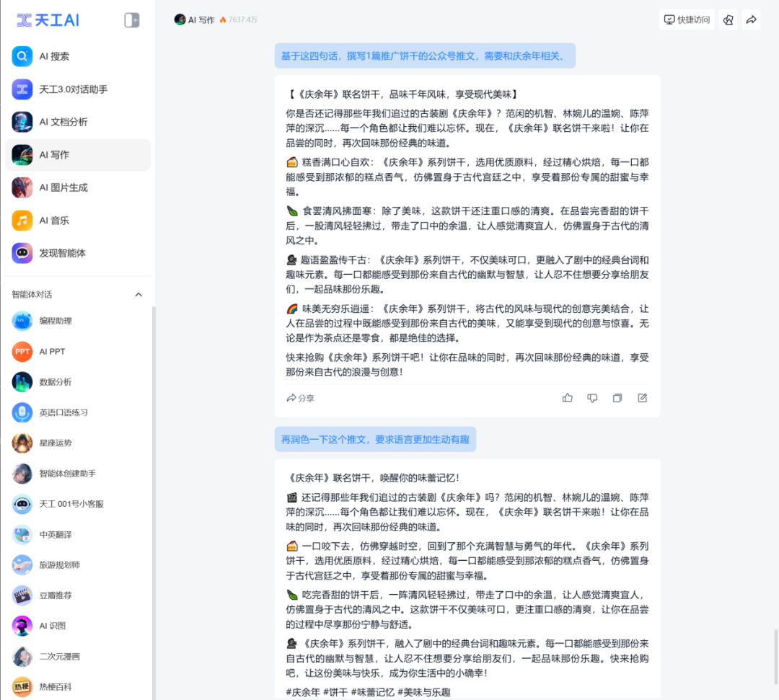Click the 快捷访问 button

687,20
